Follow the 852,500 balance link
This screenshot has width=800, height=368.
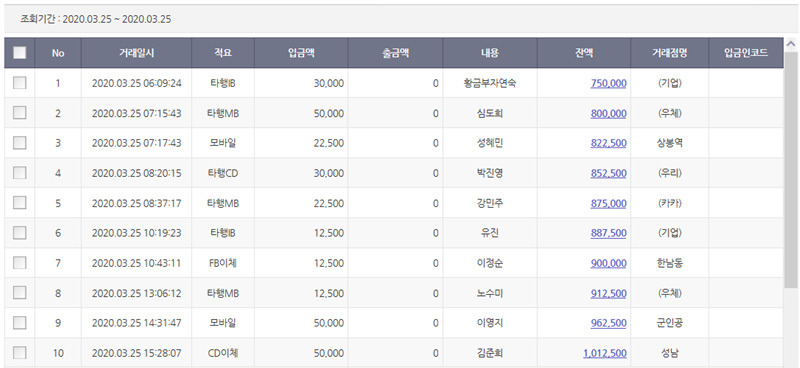tap(608, 174)
